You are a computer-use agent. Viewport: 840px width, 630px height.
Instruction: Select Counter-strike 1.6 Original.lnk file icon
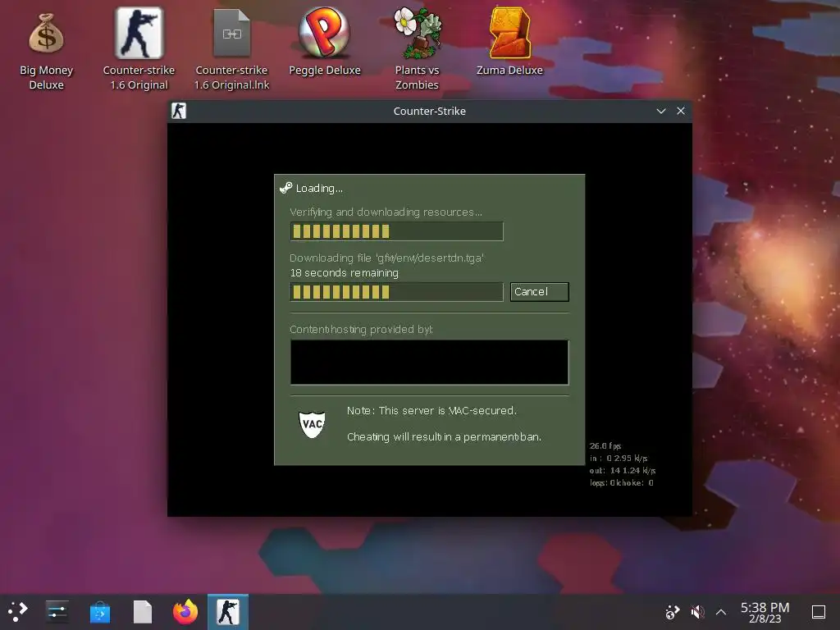231,49
